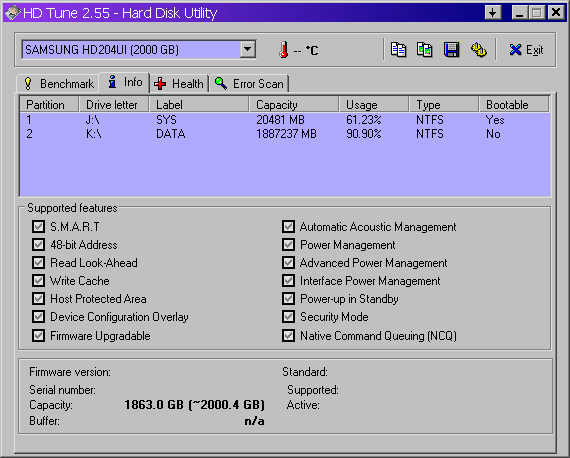Click the HD Tune title bar icon

[x=12, y=13]
